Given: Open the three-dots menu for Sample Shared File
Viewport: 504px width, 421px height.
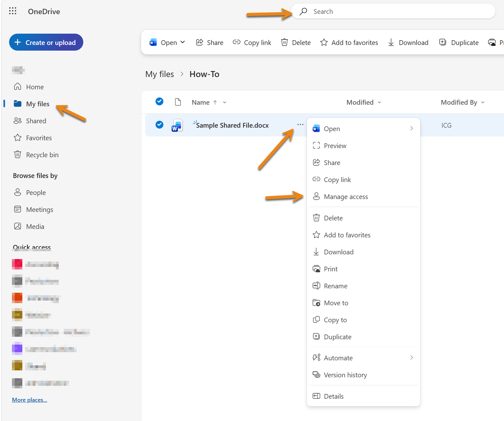Looking at the screenshot, I should 300,125.
